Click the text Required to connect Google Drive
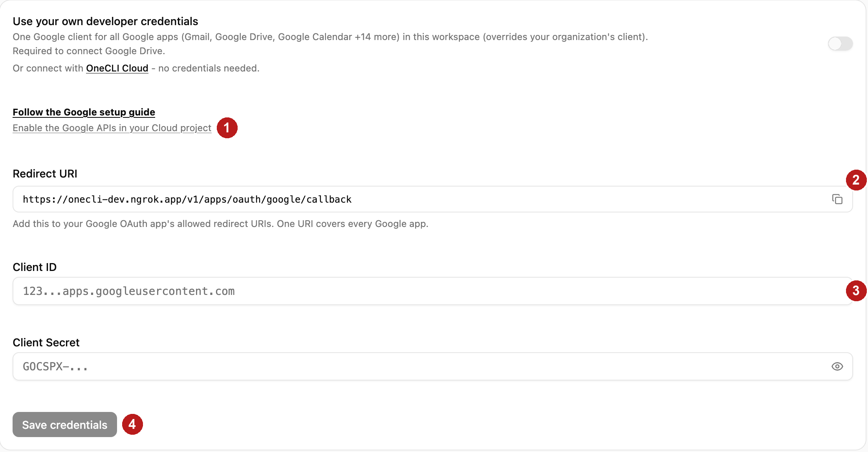This screenshot has width=868, height=452. point(89,51)
